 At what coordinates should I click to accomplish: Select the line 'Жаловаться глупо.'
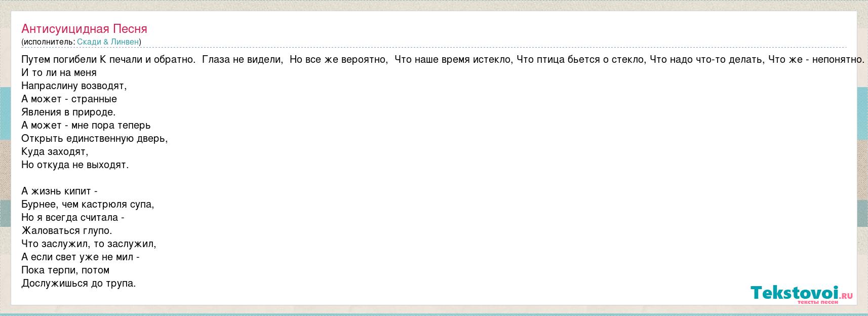click(x=67, y=230)
